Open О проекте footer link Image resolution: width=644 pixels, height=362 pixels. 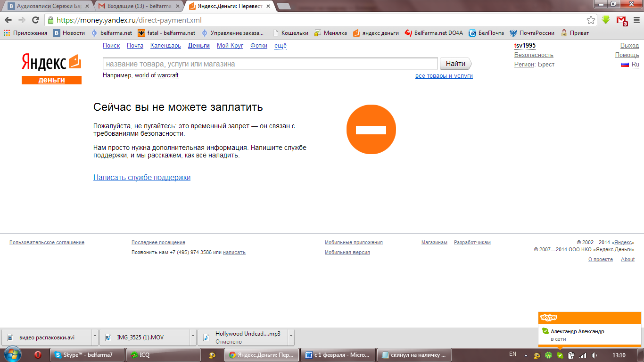coord(601,260)
